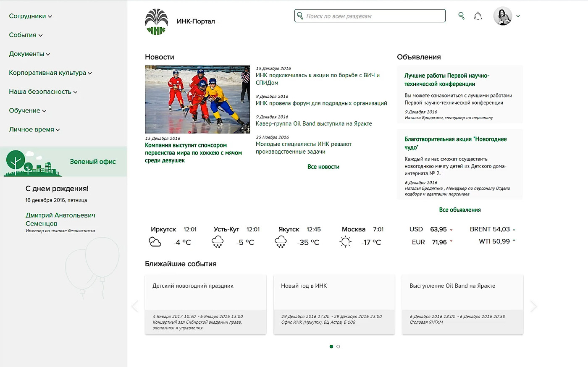
Task: Expand the Документы menu
Action: pyautogui.click(x=29, y=54)
